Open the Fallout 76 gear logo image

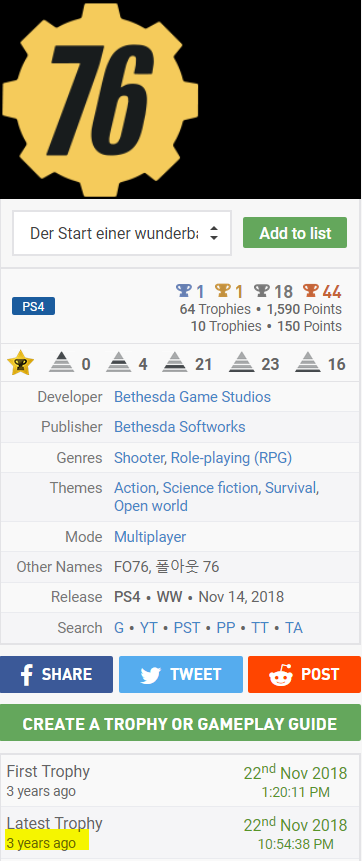(100, 99)
